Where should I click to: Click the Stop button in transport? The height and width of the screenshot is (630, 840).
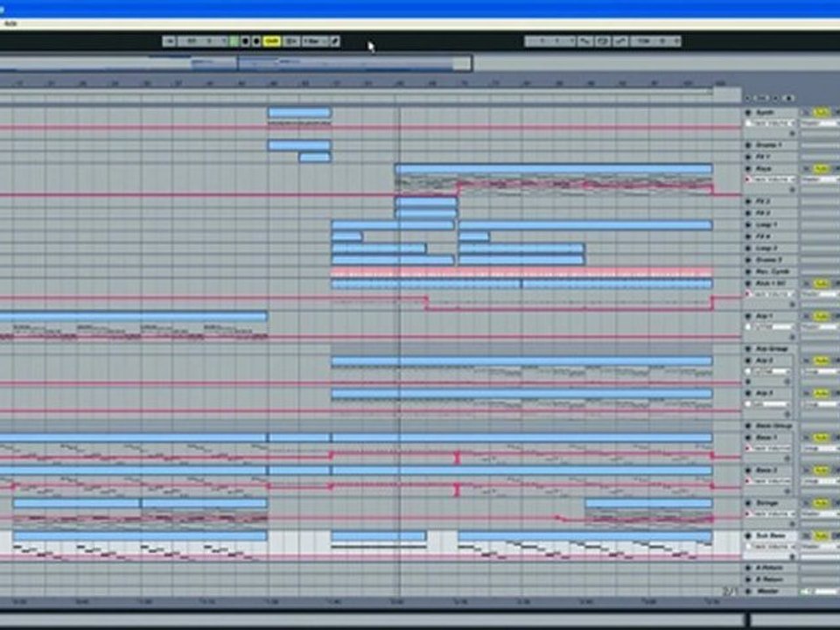[245, 41]
